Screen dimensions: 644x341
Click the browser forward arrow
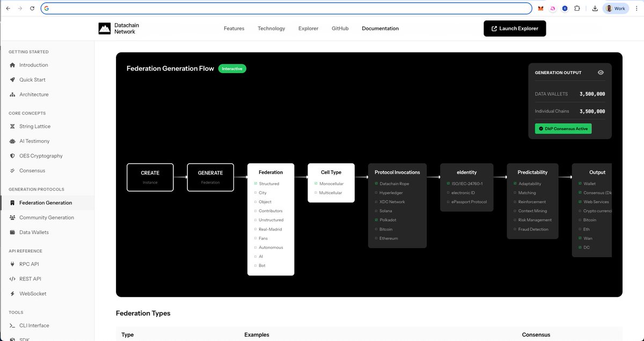tap(20, 9)
